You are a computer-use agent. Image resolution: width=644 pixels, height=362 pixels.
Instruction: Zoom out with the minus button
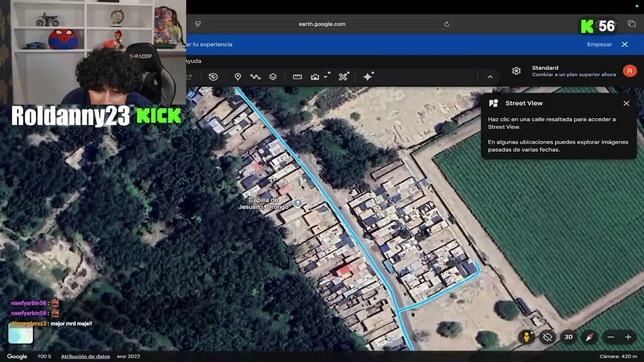(611, 337)
